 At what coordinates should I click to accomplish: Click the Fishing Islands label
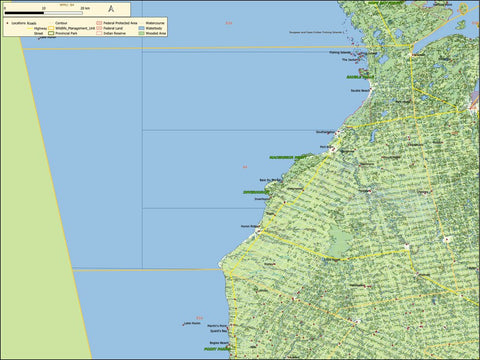click(340, 53)
